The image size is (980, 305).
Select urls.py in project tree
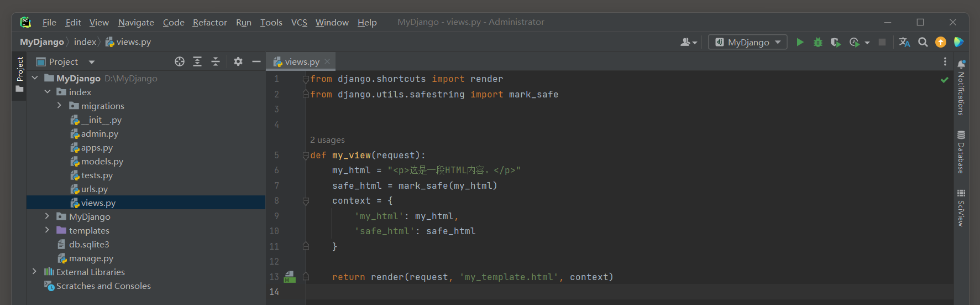[95, 189]
